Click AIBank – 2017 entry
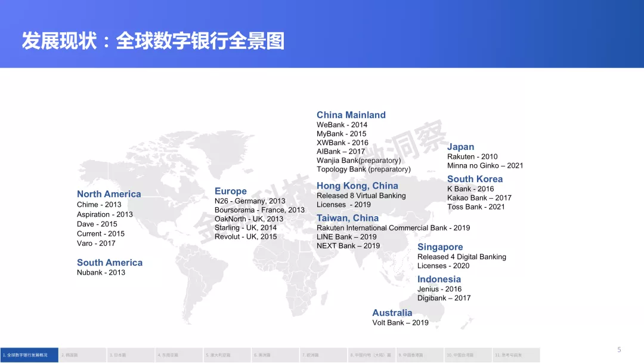The image size is (644, 363). tap(340, 152)
